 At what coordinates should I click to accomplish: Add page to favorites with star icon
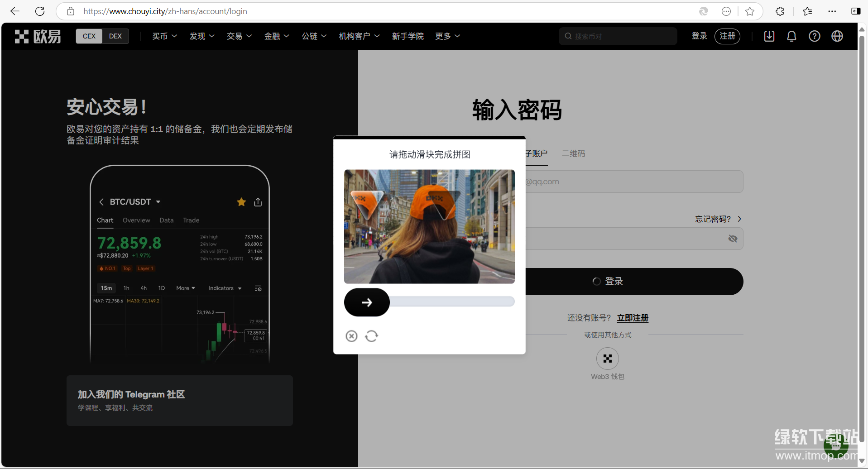click(750, 11)
